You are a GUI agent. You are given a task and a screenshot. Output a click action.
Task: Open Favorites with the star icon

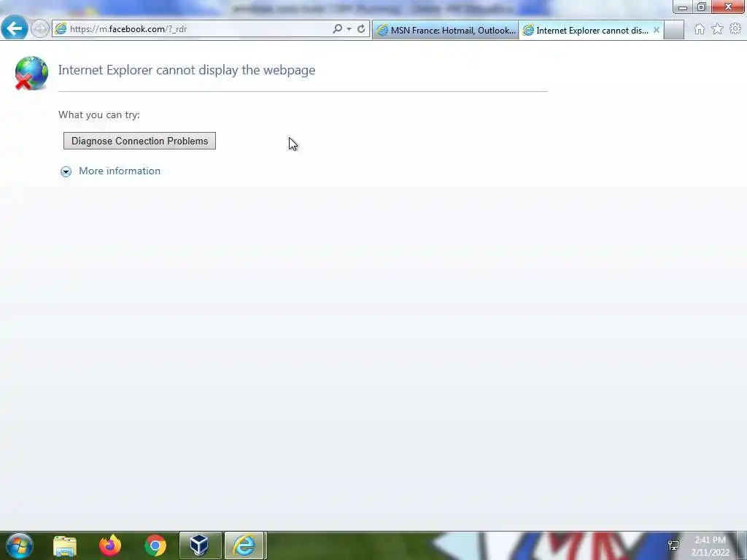[x=717, y=29]
